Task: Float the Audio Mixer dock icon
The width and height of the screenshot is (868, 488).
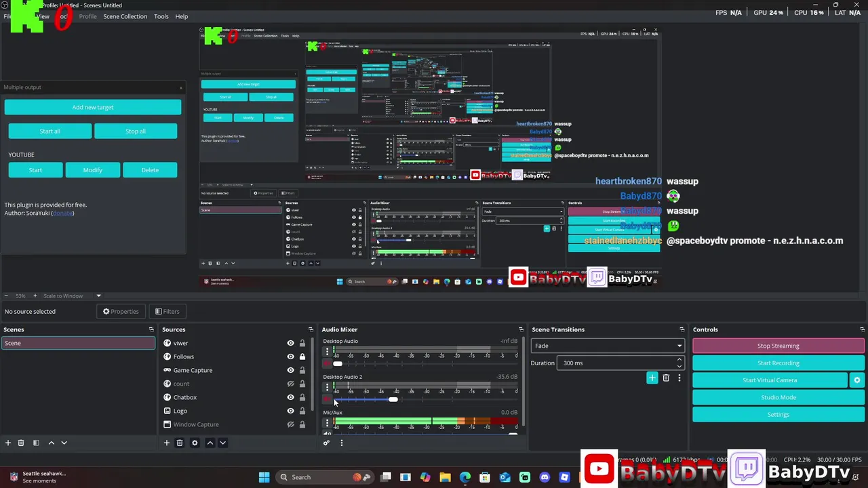Action: pos(521,329)
